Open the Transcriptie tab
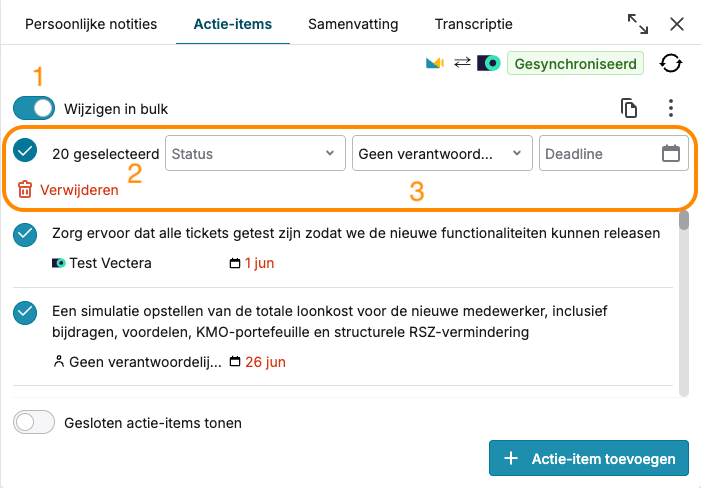The image size is (701, 488). (473, 24)
